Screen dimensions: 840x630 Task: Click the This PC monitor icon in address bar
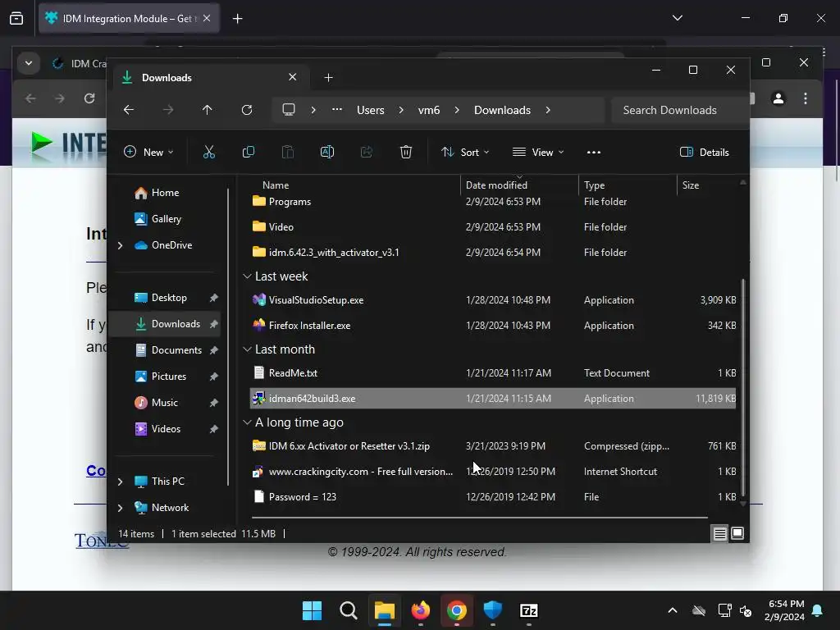[289, 110]
